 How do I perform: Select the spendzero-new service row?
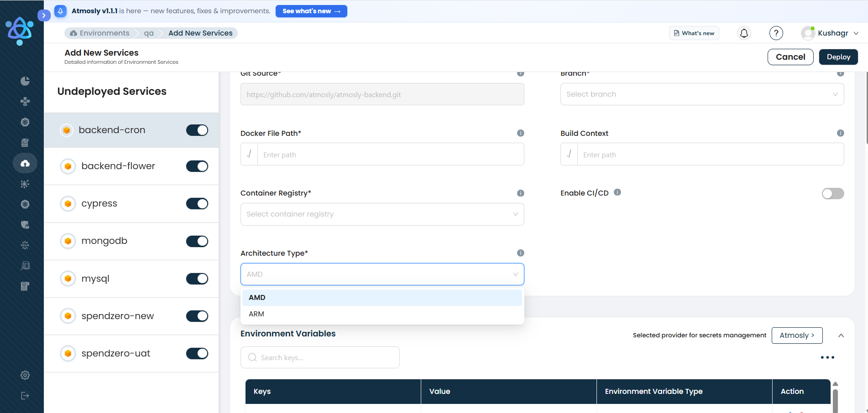(x=131, y=316)
